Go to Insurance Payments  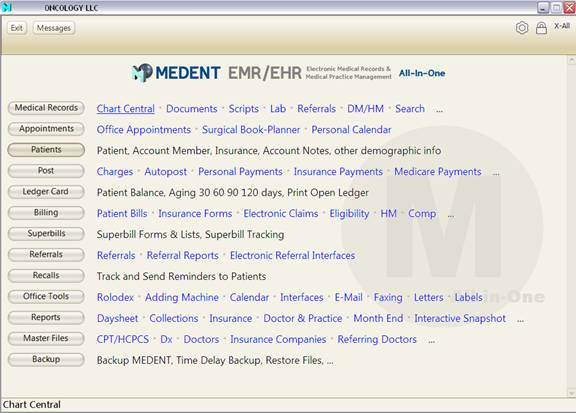338,172
